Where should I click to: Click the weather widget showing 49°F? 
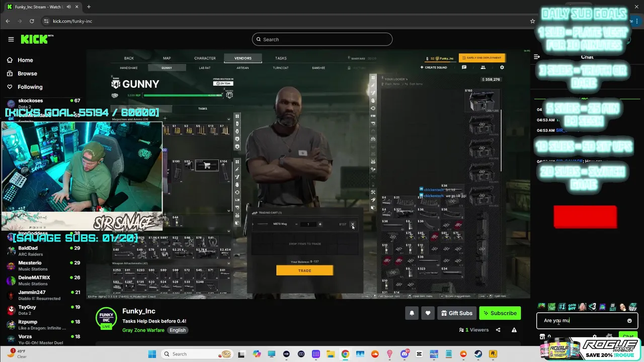tap(18, 353)
